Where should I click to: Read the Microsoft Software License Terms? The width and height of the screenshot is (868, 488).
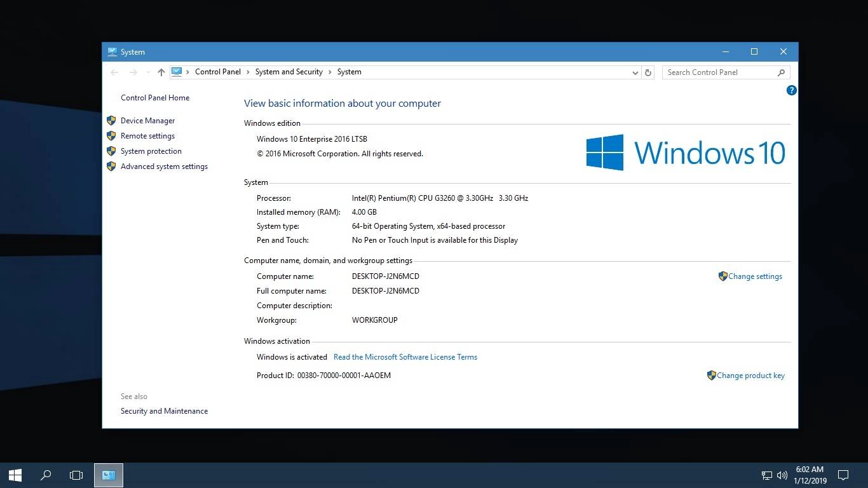click(x=405, y=357)
